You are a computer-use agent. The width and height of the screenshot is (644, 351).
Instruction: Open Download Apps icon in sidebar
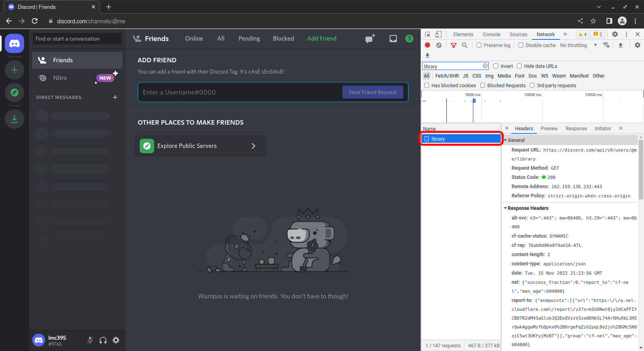pos(14,119)
